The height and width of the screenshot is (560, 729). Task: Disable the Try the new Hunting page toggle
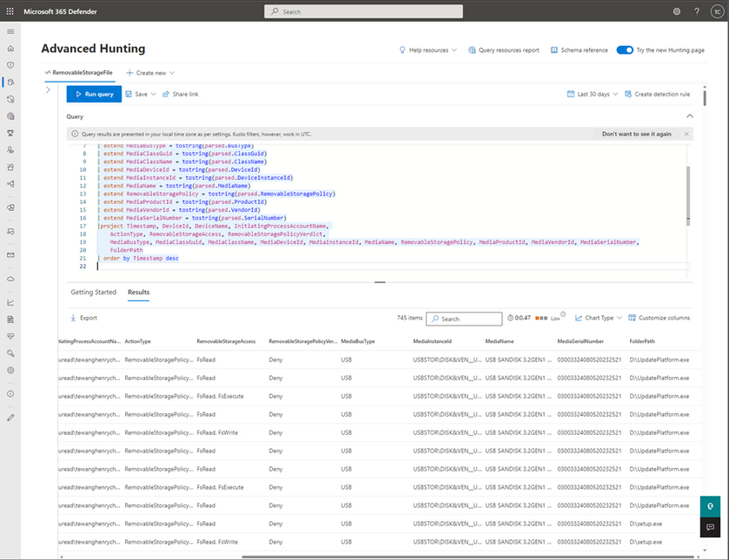pos(626,49)
